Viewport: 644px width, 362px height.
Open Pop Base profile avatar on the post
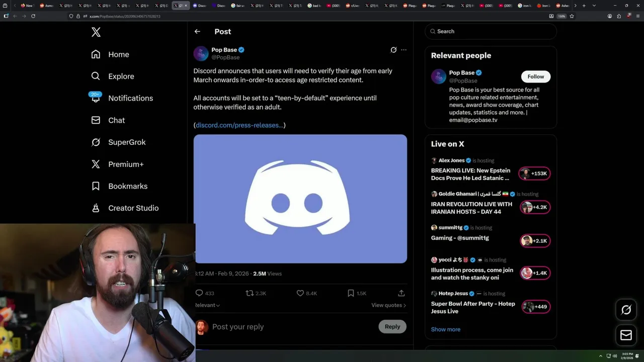tap(201, 53)
